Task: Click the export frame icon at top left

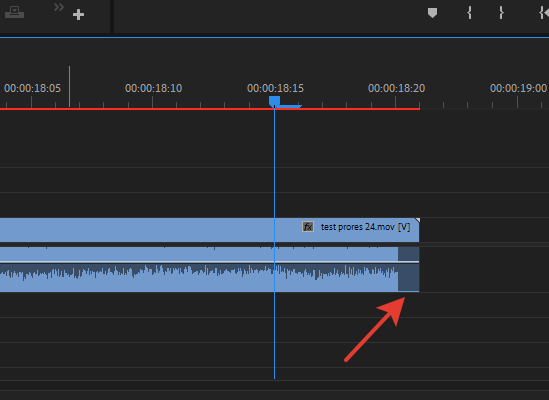Action: coord(14,12)
